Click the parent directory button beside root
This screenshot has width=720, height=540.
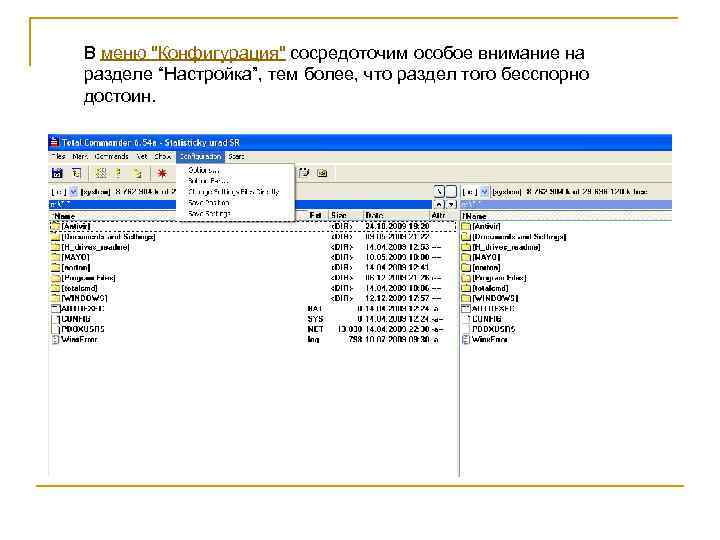click(451, 191)
